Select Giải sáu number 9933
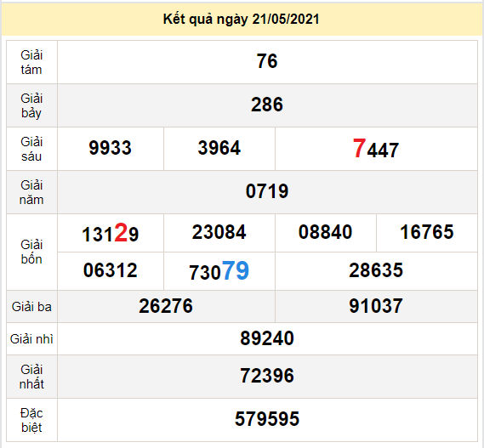484x448 pixels. click(111, 148)
